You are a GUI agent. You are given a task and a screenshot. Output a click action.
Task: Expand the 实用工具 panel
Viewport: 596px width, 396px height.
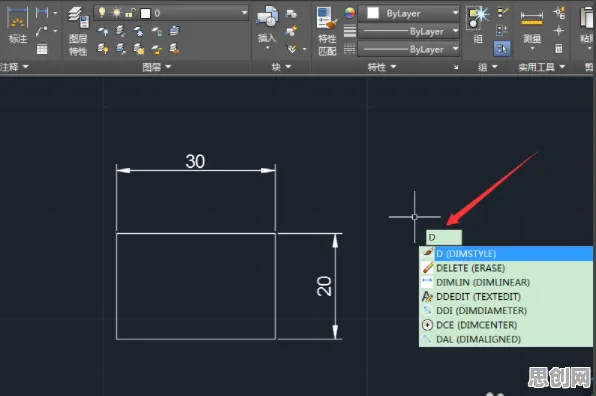click(542, 67)
